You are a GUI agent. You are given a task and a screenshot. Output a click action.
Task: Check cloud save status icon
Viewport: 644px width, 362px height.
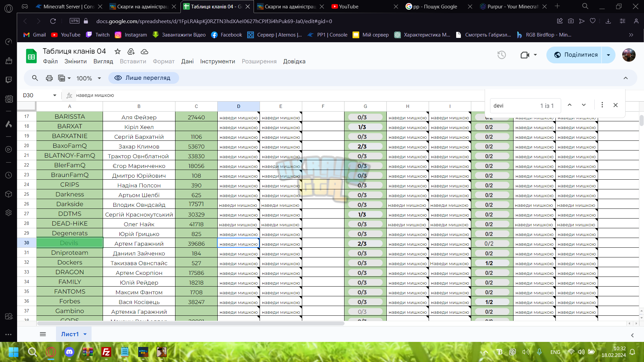(x=144, y=52)
